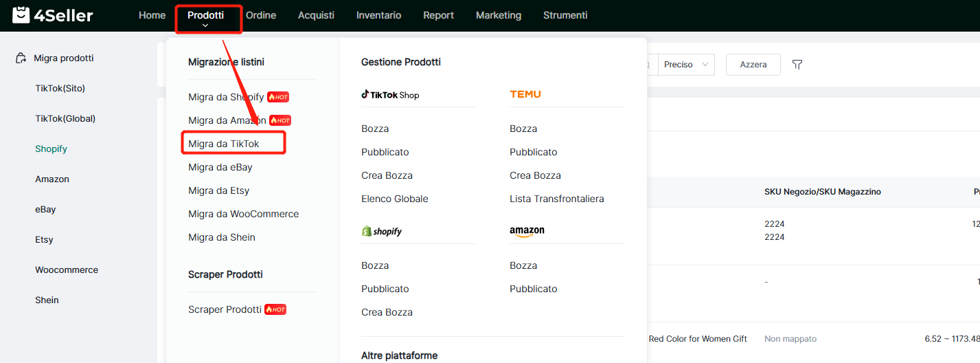Click the Non mappato cell
980x363 pixels.
790,339
